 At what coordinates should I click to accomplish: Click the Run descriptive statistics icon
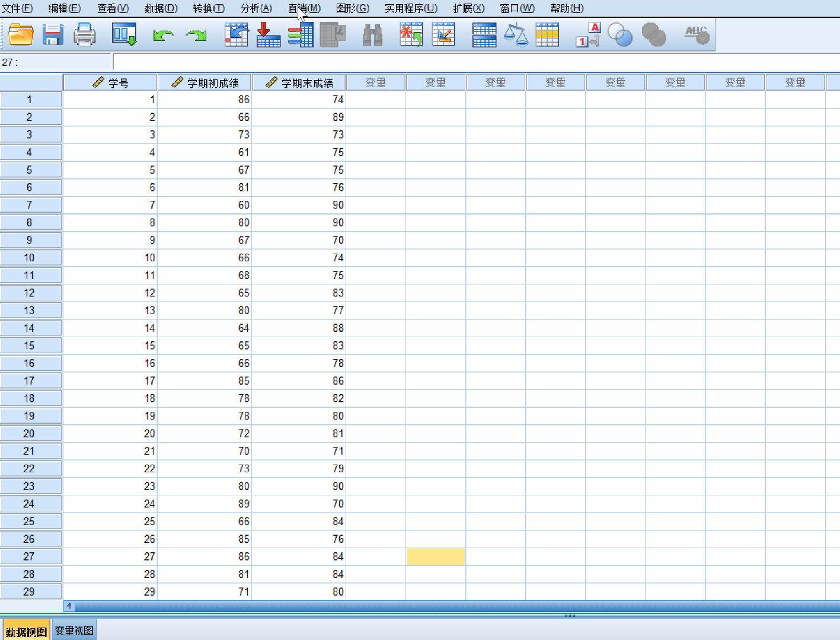point(333,34)
